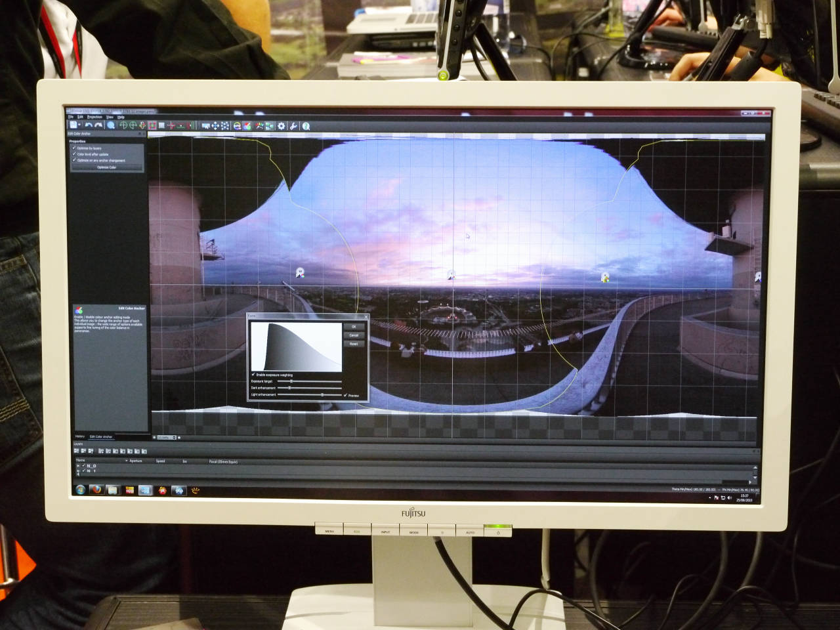Select the screen-with-arrow layers mode icon
This screenshot has width=840, height=630.
coord(206,125)
